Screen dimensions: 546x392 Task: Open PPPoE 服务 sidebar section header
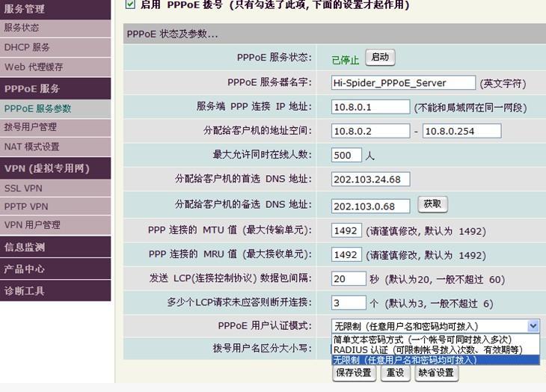(x=55, y=88)
